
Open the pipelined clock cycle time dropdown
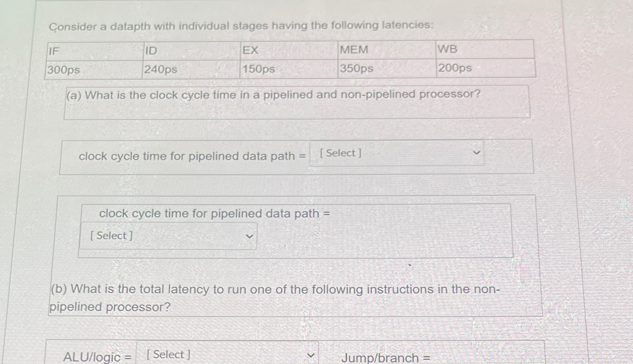[x=396, y=153]
